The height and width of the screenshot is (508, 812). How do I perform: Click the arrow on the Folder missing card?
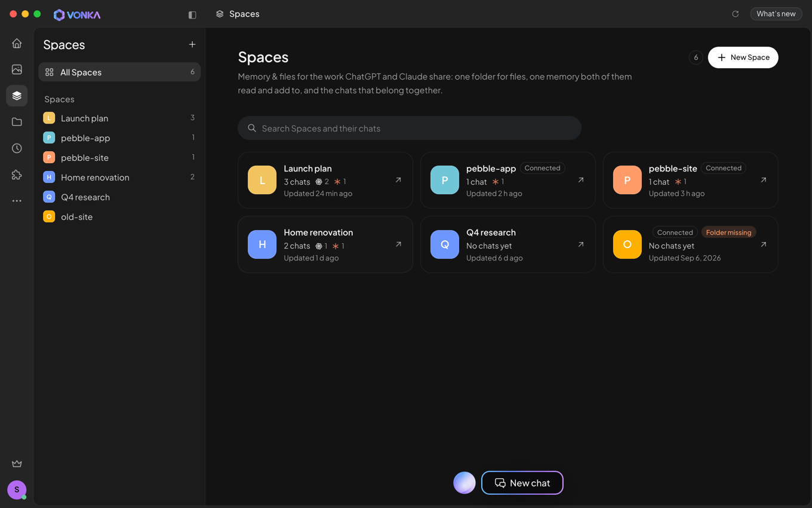(x=764, y=244)
